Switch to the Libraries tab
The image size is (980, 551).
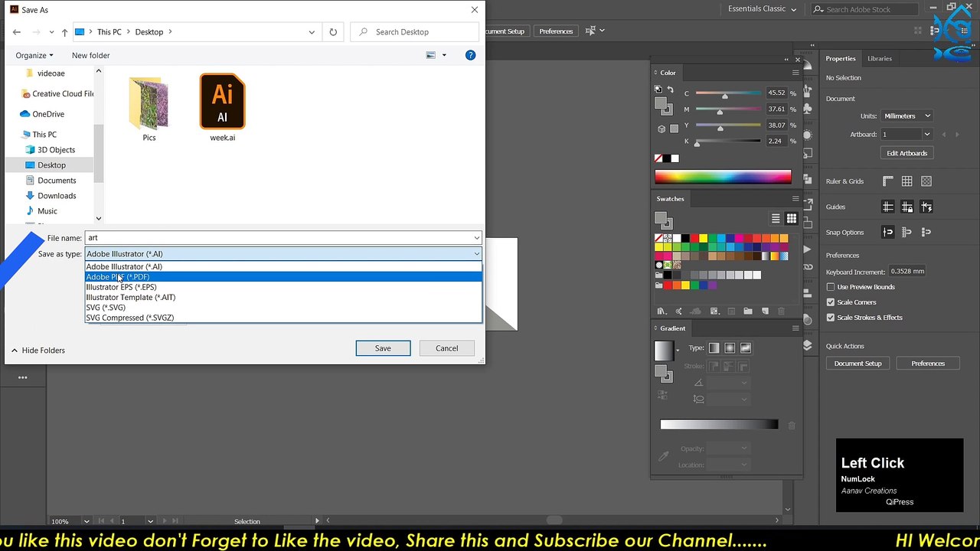pos(879,58)
